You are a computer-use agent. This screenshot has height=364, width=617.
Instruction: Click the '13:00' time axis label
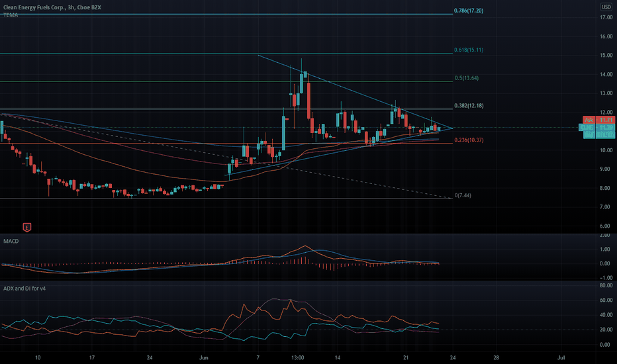[297, 357]
